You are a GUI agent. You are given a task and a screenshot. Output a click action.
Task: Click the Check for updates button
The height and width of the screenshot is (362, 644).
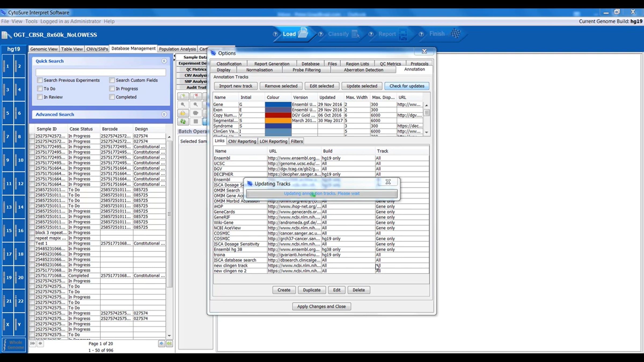[x=407, y=86]
